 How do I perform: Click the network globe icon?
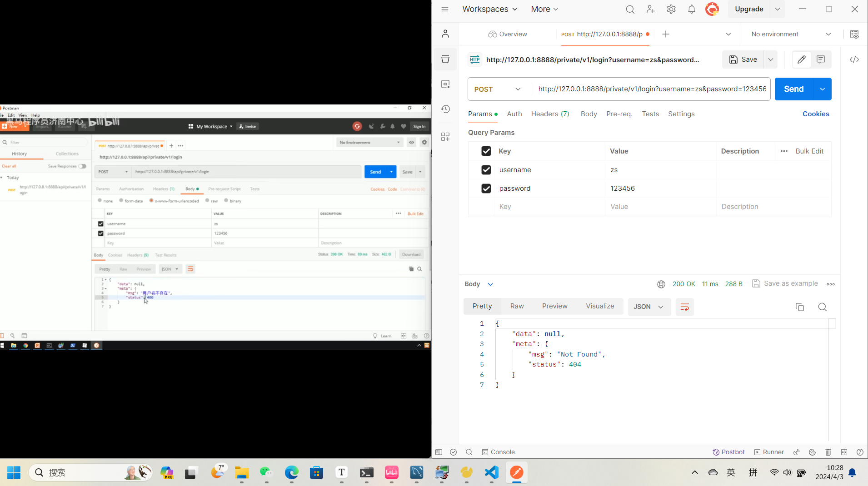[x=661, y=284]
